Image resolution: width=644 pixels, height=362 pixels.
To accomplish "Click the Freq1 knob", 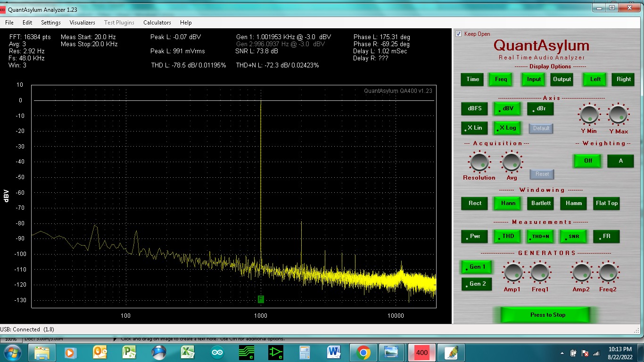I will (540, 272).
